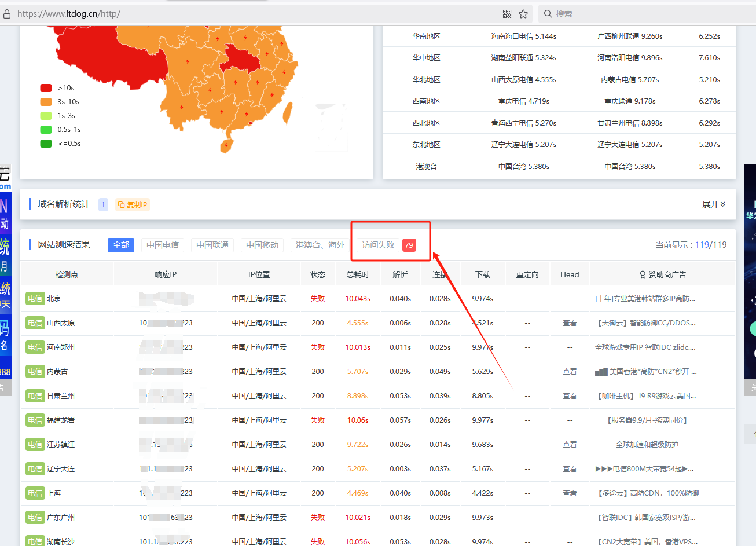The height and width of the screenshot is (546, 756).
Task: Select the 中国移动 filter tab
Action: coord(262,245)
